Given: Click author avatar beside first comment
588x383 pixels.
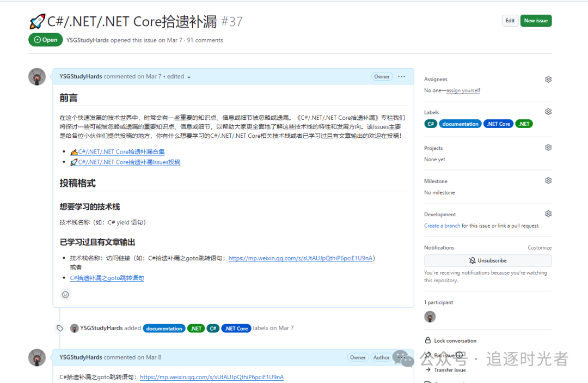Looking at the screenshot, I should pyautogui.click(x=37, y=77).
